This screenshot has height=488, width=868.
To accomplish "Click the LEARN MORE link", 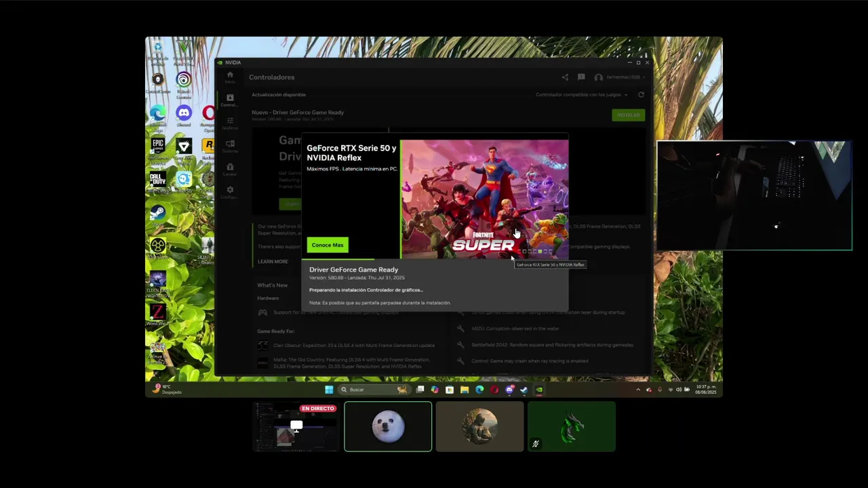I will tap(273, 262).
